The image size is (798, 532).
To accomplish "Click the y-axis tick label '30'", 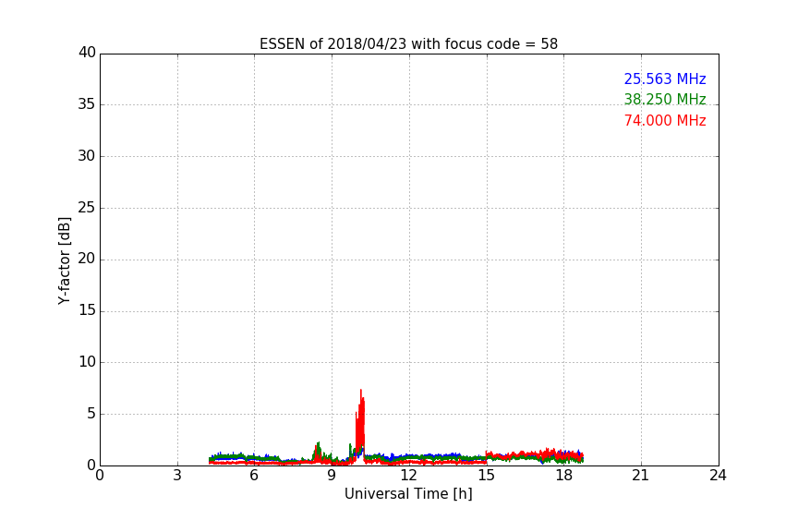I will point(87,156).
